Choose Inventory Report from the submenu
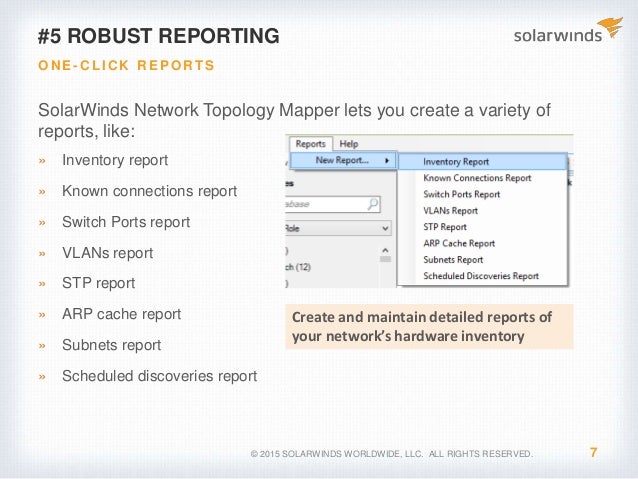638x479 pixels. pos(482,162)
